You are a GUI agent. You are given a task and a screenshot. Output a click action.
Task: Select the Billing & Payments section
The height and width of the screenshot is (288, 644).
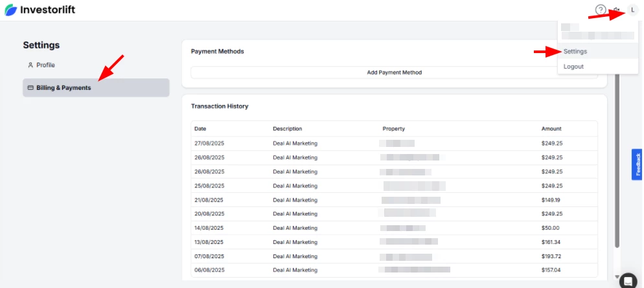coord(96,88)
